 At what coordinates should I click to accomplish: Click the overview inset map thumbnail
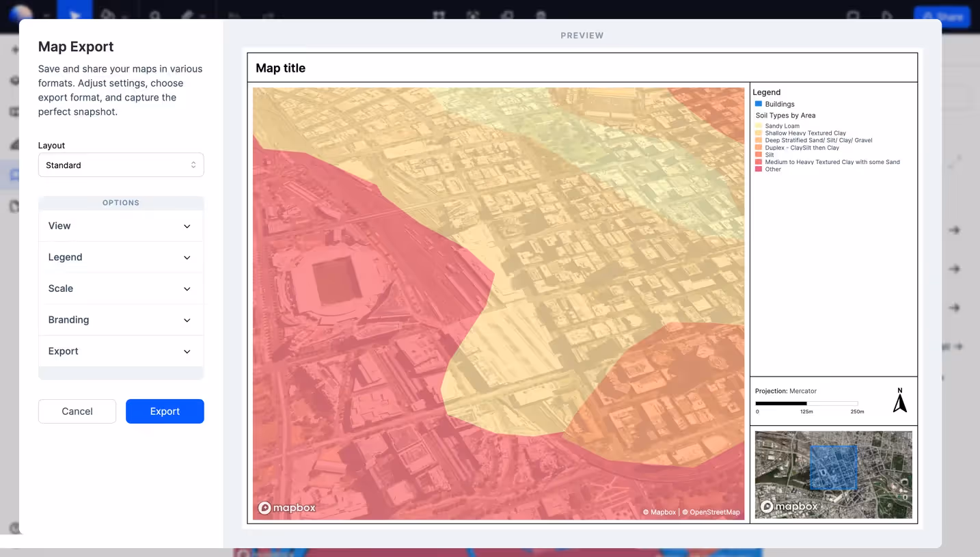click(833, 475)
